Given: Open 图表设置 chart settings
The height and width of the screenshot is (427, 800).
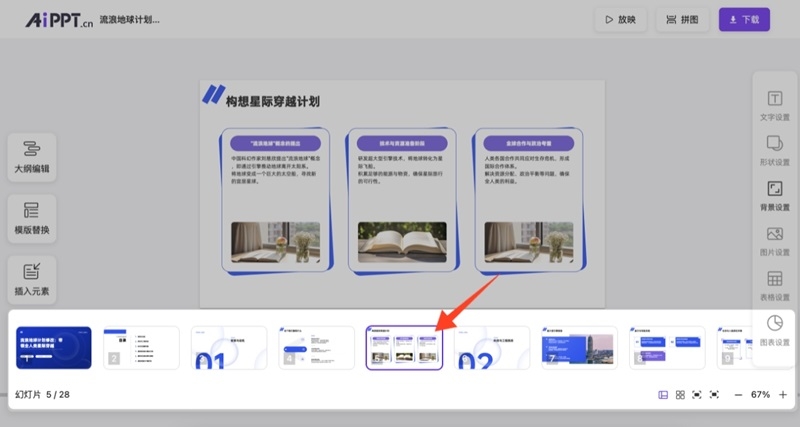Looking at the screenshot, I should [x=774, y=330].
